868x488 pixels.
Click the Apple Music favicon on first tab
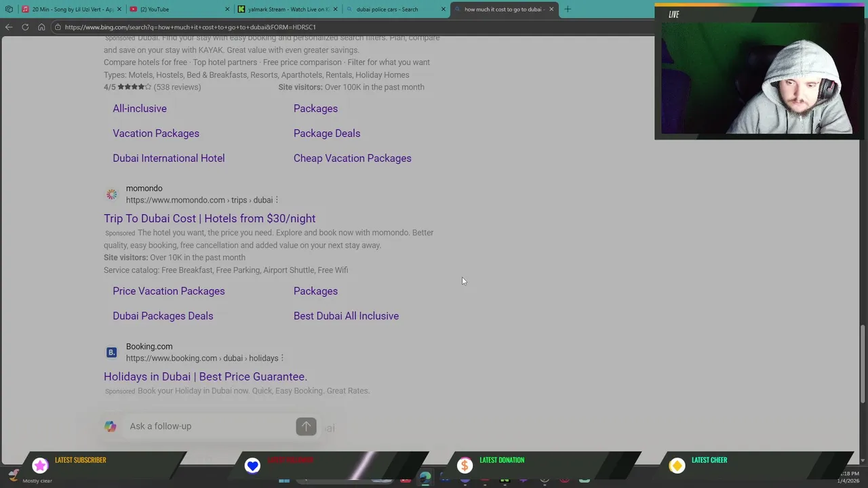[25, 9]
